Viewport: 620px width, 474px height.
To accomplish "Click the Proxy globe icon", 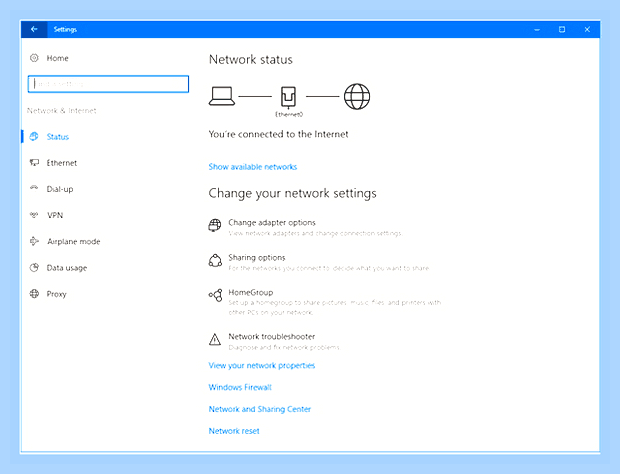I will click(34, 294).
